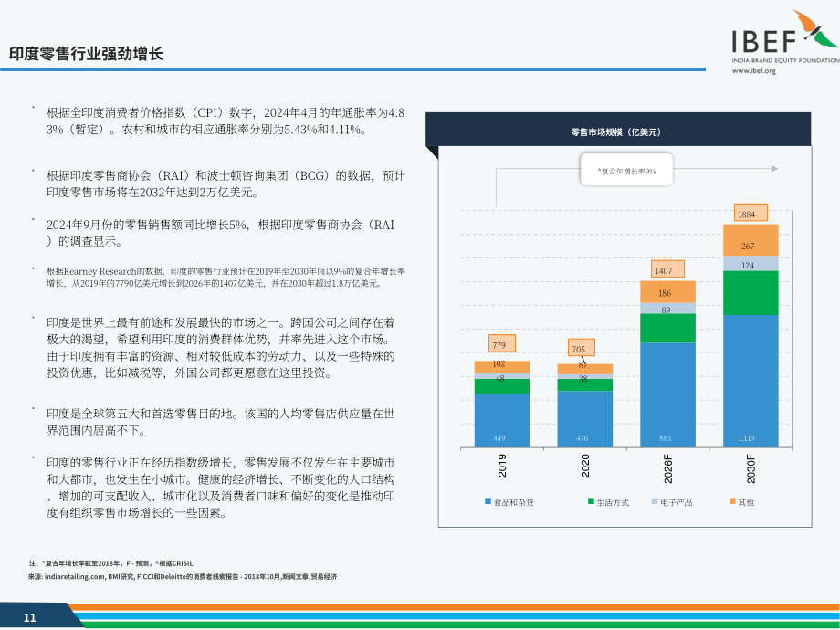Select the Kearney Research small-print paragraph
Image resolution: width=840 pixels, height=630 pixels.
pyautogui.click(x=226, y=278)
